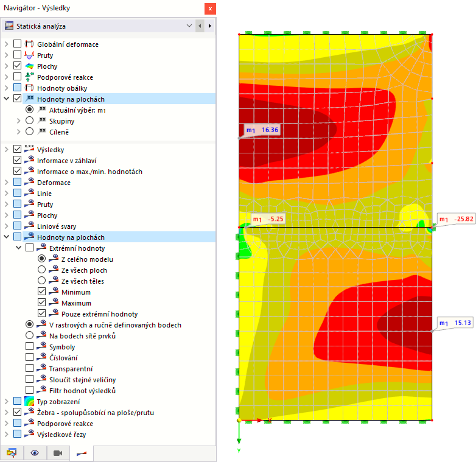This screenshot has width=476, height=462.
Task: Close the Navigátor - Výsledky panel
Action: [210, 9]
